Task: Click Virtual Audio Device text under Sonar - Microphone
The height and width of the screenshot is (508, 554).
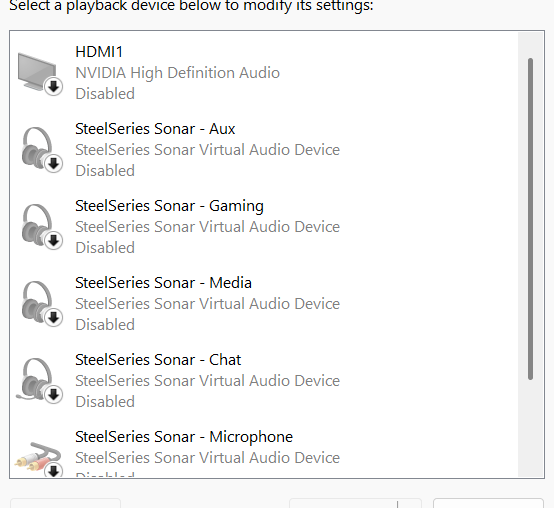Action: coord(207,458)
